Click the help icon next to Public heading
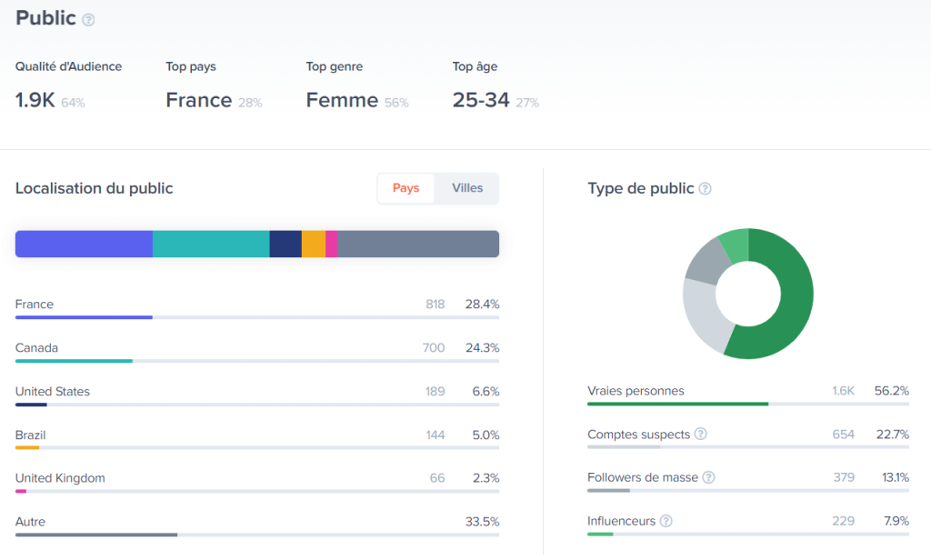Image resolution: width=931 pixels, height=560 pixels. tap(88, 20)
